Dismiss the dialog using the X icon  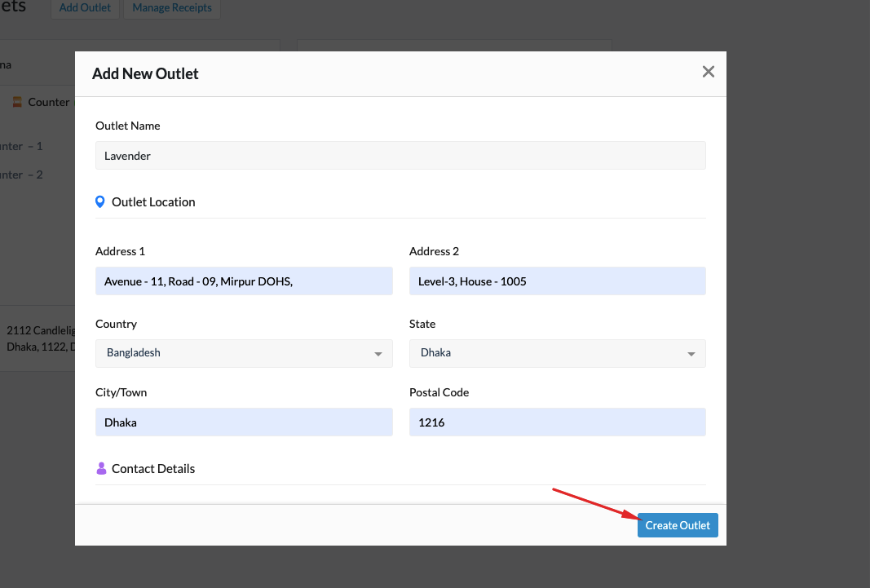tap(708, 72)
